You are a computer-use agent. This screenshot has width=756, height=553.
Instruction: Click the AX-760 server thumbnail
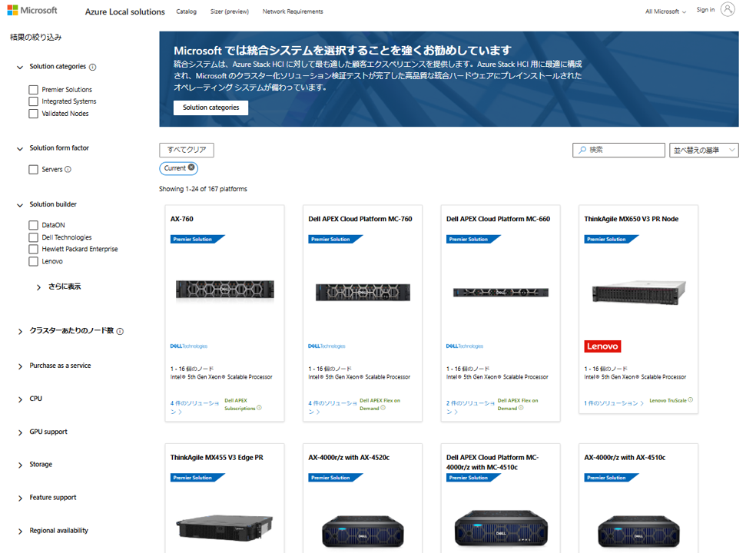click(224, 290)
